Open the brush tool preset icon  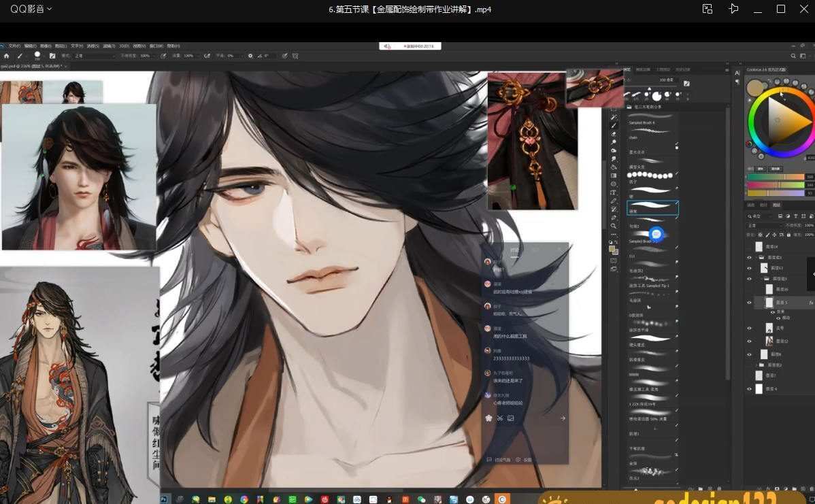[20, 56]
